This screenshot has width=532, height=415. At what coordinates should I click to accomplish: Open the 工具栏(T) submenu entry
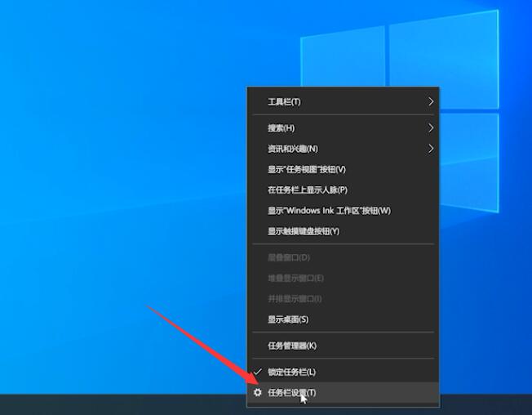[x=343, y=102]
